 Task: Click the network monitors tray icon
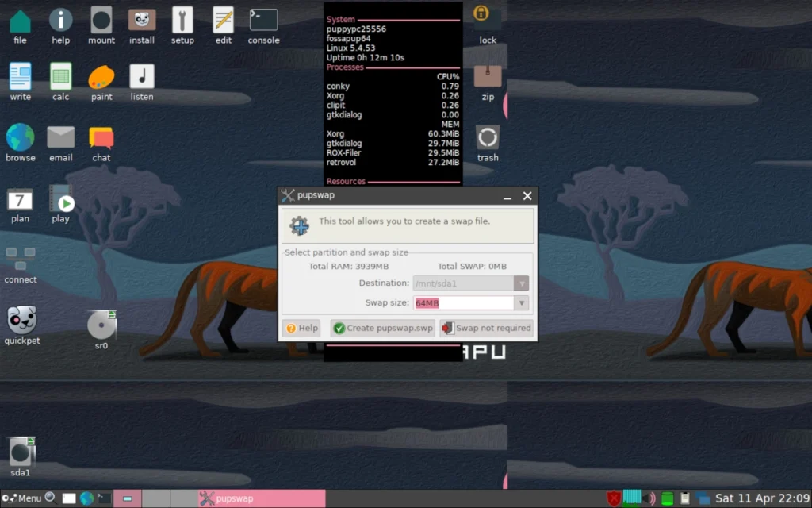[x=703, y=498]
